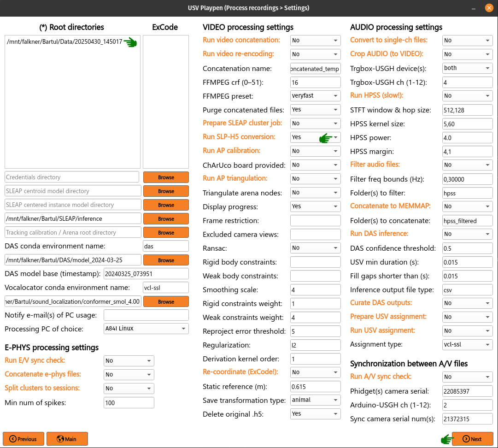Viewport: 498px width, 448px height.
Task: Open Ransac dropdown
Action: tap(315, 248)
